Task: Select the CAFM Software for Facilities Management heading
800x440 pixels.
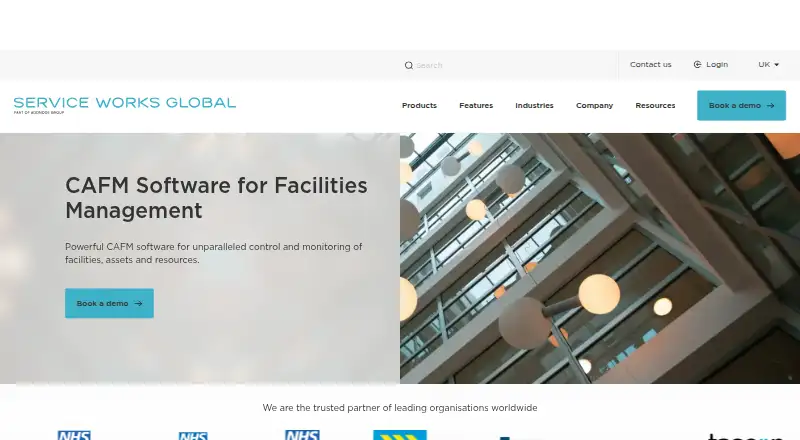Action: click(x=216, y=198)
